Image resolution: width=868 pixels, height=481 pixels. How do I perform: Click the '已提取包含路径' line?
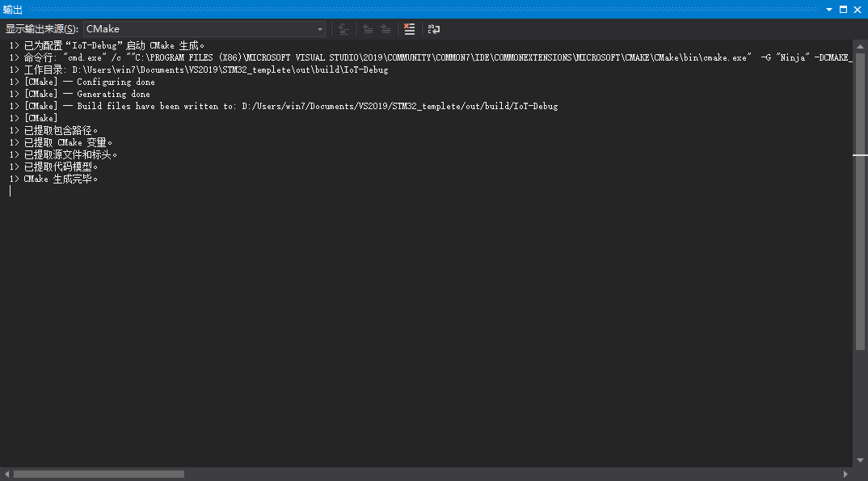53,131
